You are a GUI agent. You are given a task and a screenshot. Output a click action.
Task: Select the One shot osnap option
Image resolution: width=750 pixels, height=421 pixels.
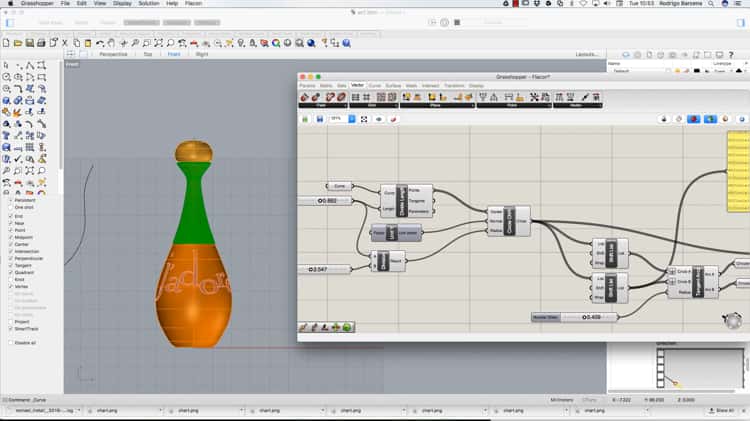pyautogui.click(x=11, y=207)
